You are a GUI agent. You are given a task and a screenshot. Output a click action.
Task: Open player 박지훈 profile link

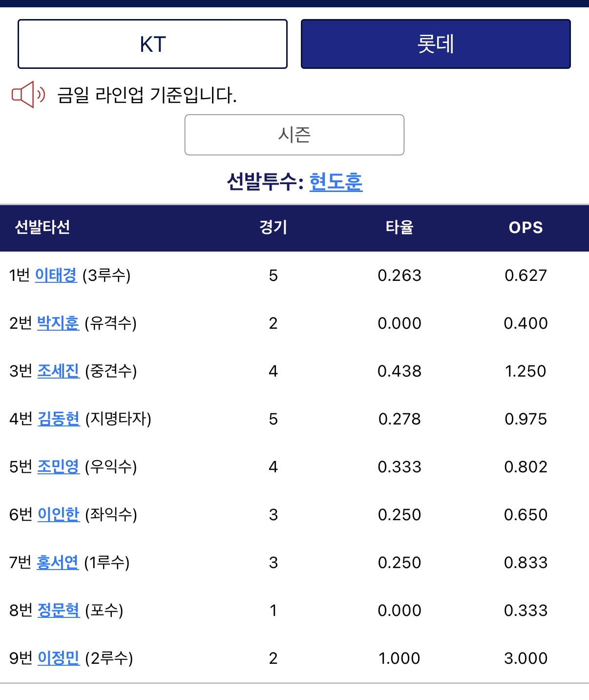[58, 323]
